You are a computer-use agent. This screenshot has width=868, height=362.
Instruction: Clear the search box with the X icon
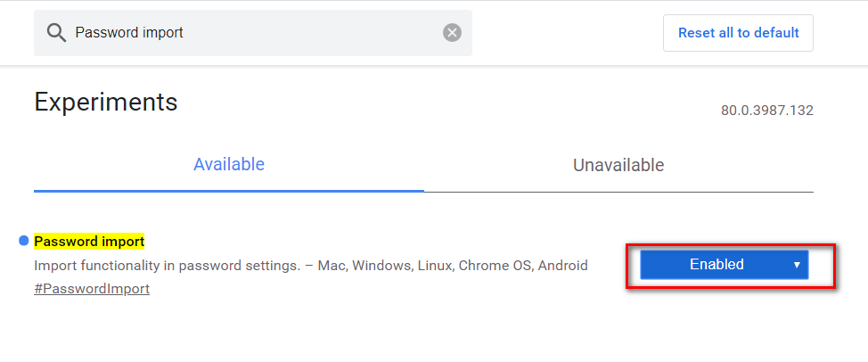pyautogui.click(x=453, y=33)
